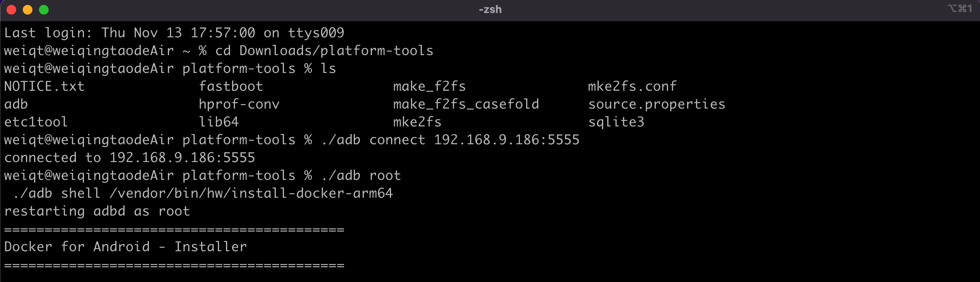Click the "connected to 192.168.9.186:5555" output line
Image resolution: width=980 pixels, height=282 pixels.
coord(130,158)
